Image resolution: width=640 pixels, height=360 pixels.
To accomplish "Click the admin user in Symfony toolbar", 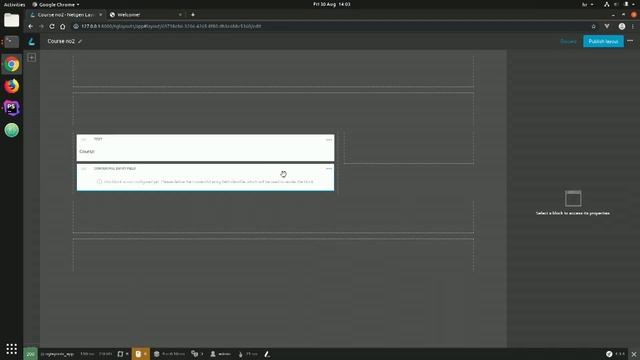I will click(x=220, y=354).
